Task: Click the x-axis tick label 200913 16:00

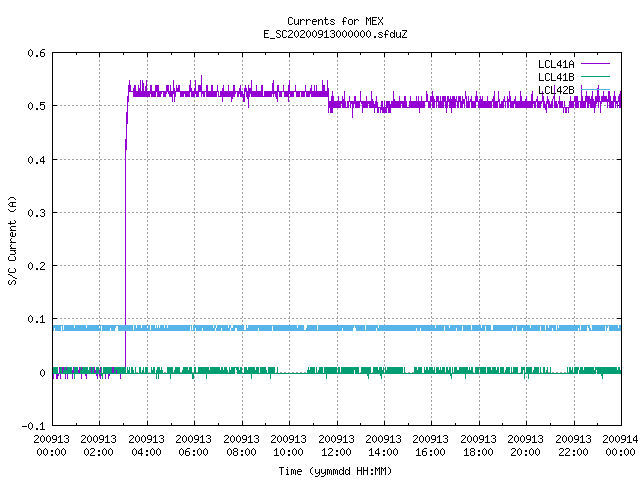Action: point(431,445)
